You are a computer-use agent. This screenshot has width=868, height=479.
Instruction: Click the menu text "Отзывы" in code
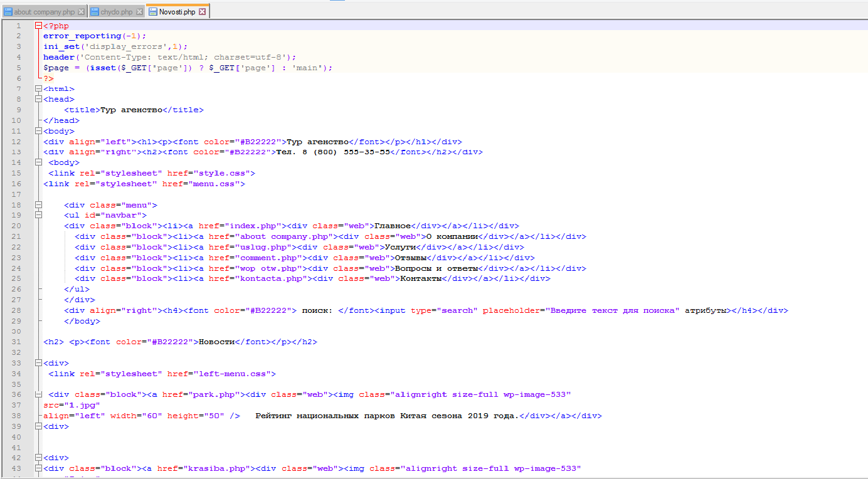pyautogui.click(x=411, y=258)
